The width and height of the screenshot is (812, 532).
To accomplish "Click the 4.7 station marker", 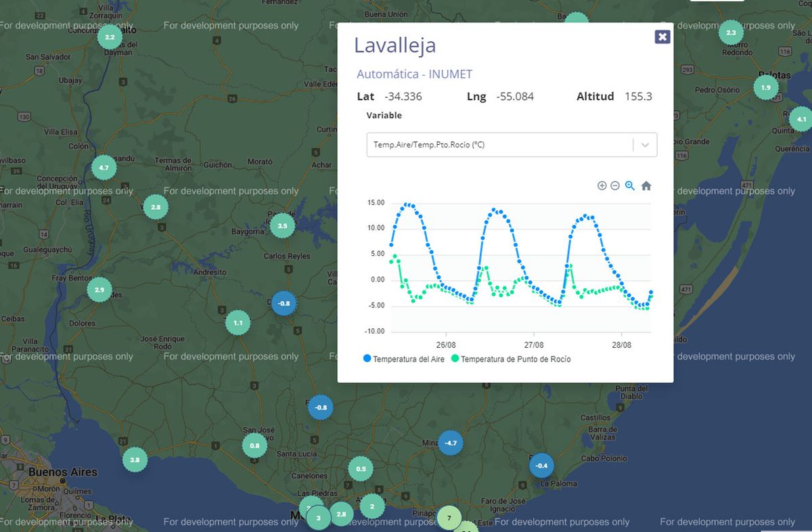I will click(x=104, y=167).
